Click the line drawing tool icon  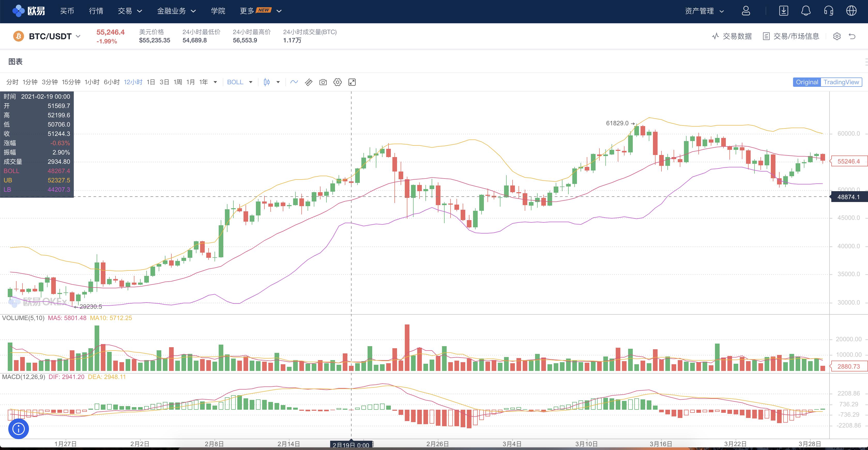pos(294,82)
